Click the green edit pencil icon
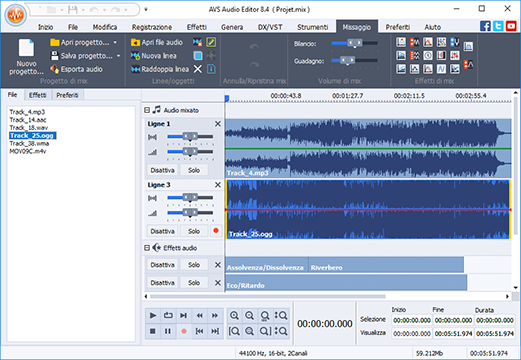Viewport: 521px width, 360px height. [x=211, y=42]
